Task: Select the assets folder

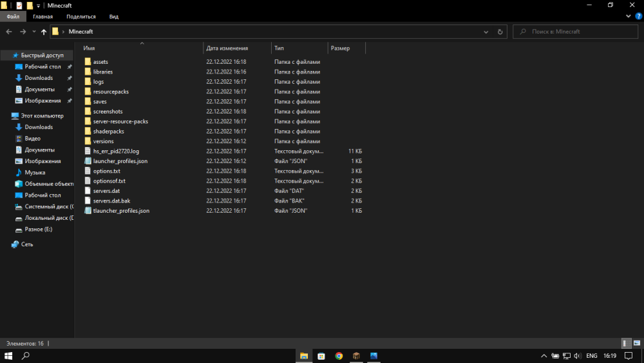Action: 100,62
